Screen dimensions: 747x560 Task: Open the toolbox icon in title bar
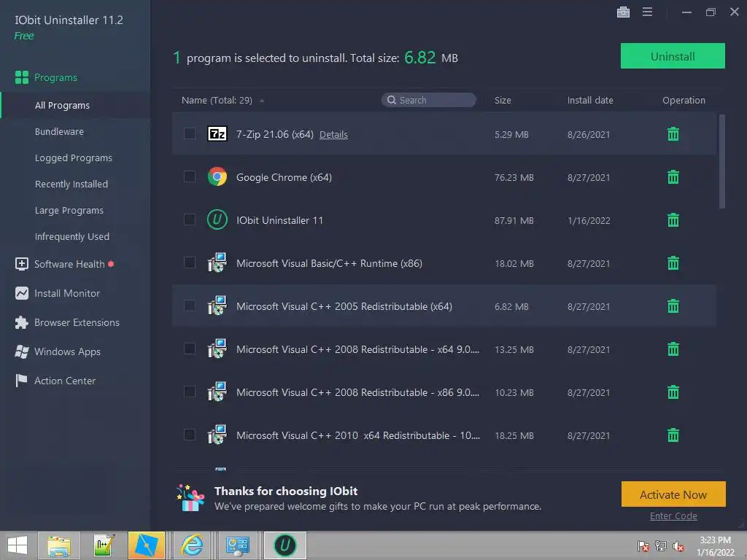pos(623,12)
